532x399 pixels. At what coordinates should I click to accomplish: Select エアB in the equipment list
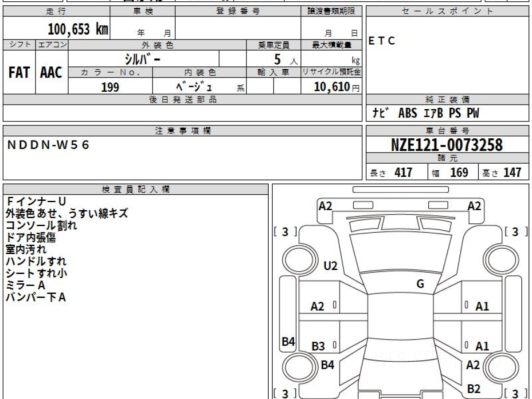[x=434, y=113]
